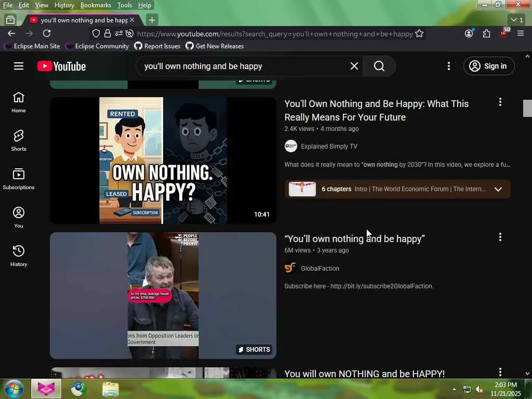532x399 pixels.
Task: Open Explained Simply TV channel avatar
Action: click(x=291, y=146)
